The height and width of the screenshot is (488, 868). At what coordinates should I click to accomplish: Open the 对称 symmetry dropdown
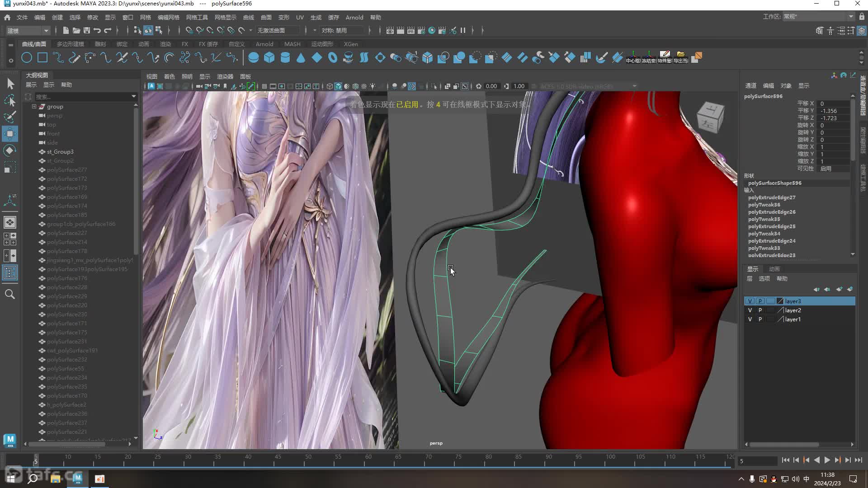pyautogui.click(x=342, y=30)
